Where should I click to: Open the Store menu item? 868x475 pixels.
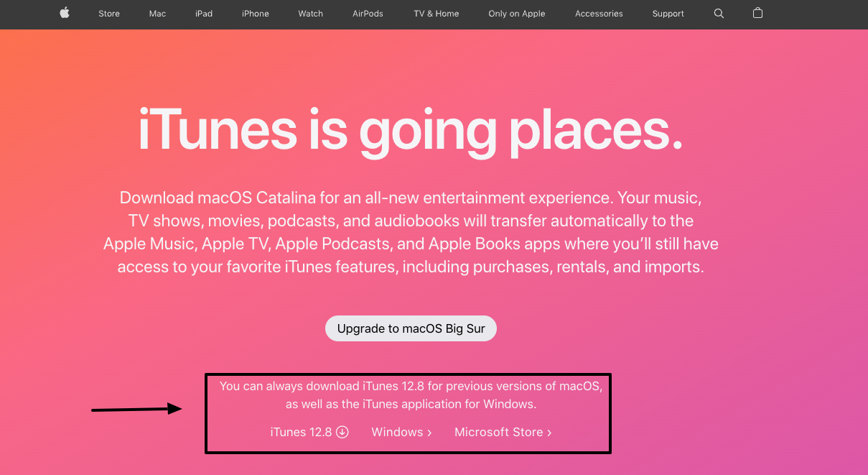109,14
